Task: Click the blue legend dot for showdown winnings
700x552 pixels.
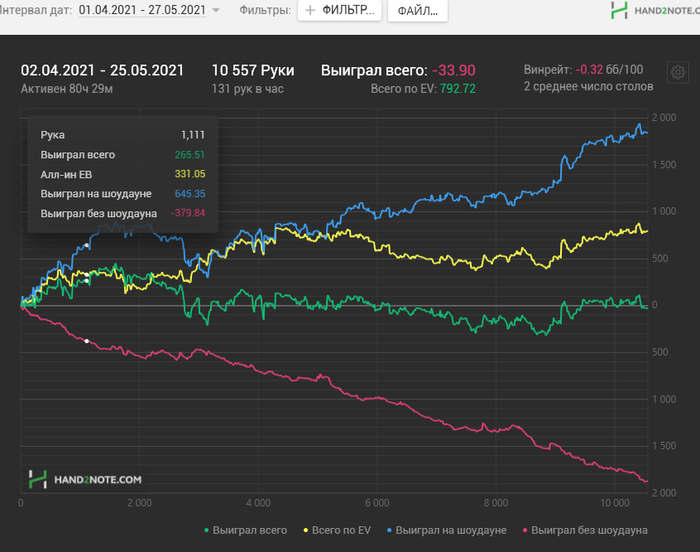Action: 389,531
